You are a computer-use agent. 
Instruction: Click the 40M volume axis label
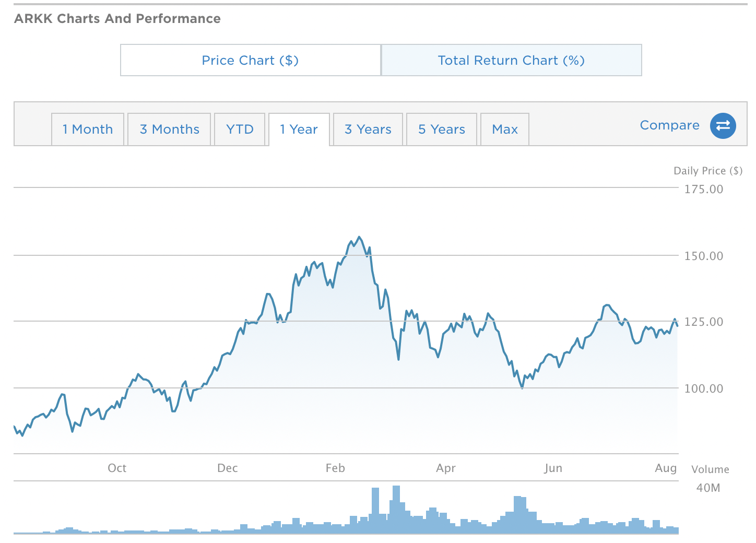[708, 488]
